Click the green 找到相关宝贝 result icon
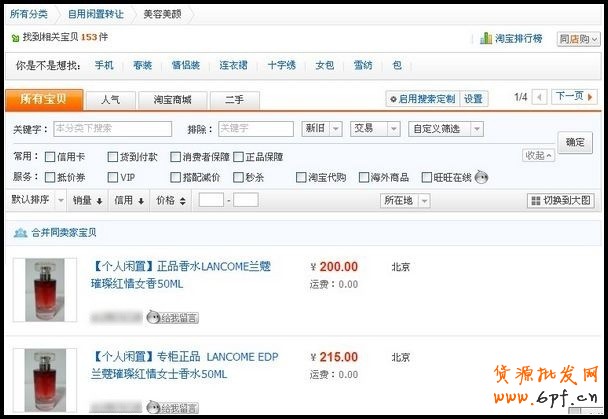The height and width of the screenshot is (419, 608). click(x=16, y=38)
